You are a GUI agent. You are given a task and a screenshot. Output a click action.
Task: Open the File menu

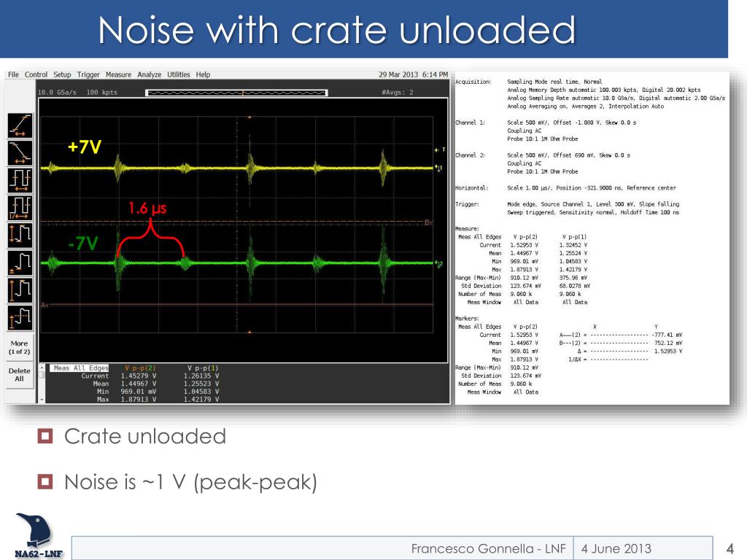13,75
